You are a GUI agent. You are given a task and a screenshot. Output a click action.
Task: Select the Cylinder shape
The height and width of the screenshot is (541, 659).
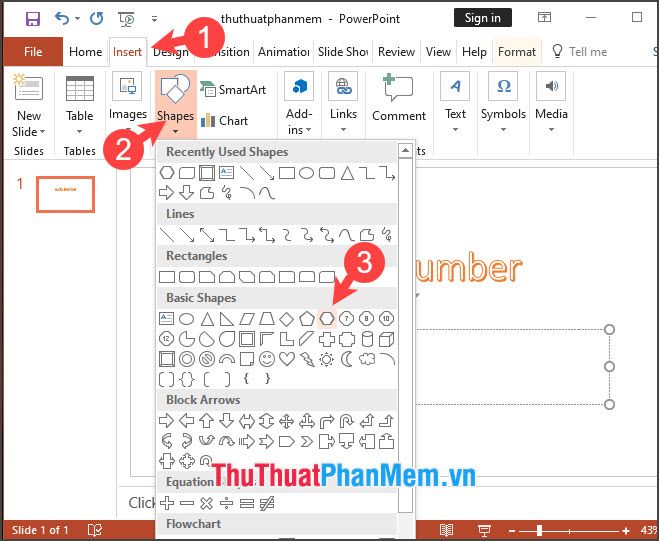pyautogui.click(x=367, y=339)
